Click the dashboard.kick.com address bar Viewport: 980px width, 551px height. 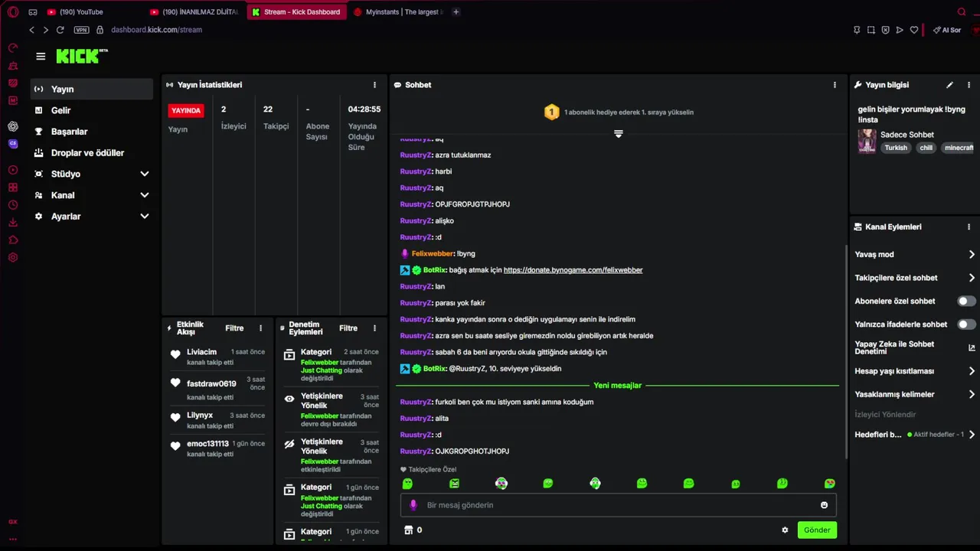[x=156, y=30]
